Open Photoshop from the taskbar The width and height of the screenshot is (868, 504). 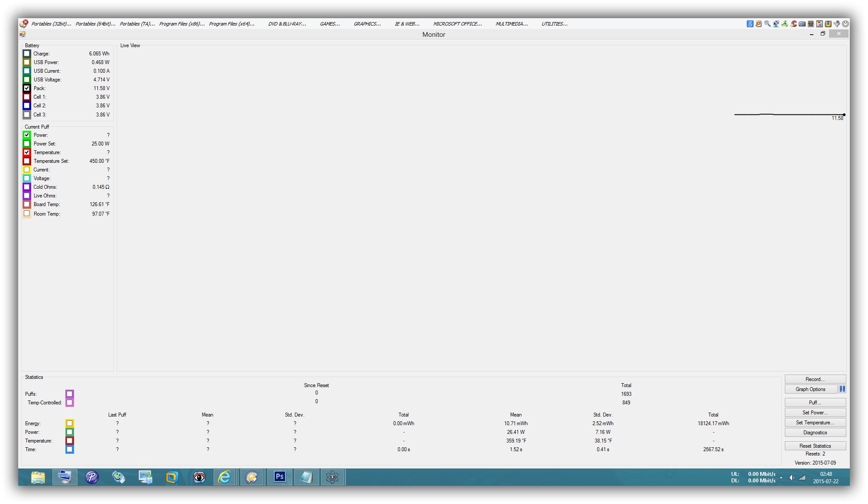coord(279,477)
